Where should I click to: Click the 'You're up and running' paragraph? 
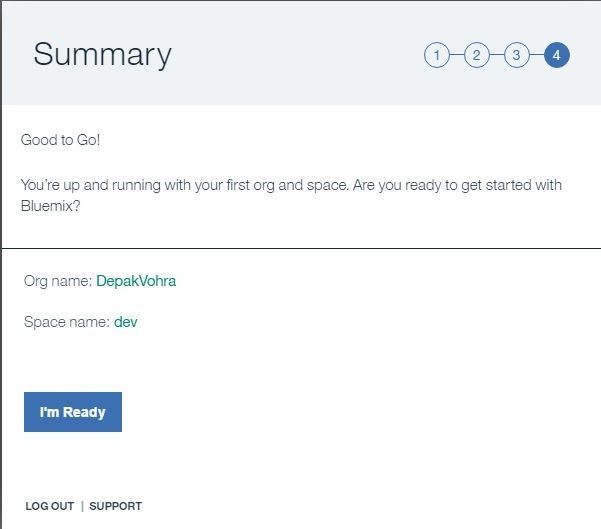291,195
